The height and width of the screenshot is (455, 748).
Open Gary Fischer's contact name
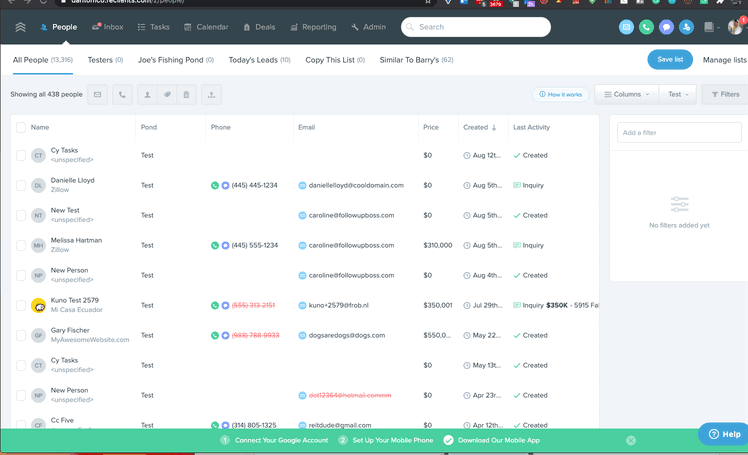(70, 331)
